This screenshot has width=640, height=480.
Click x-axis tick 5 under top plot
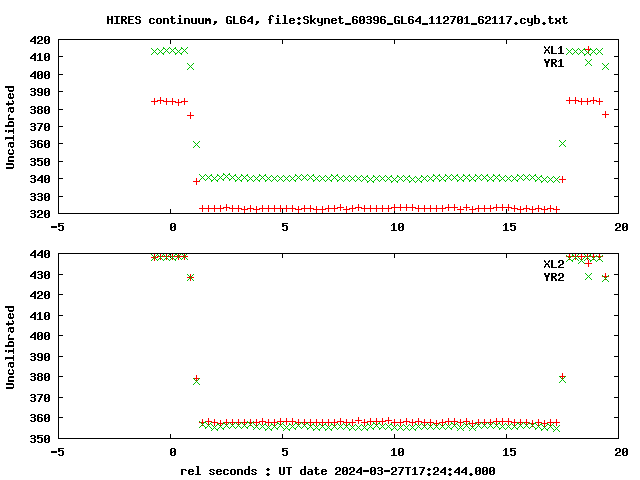tap(284, 227)
